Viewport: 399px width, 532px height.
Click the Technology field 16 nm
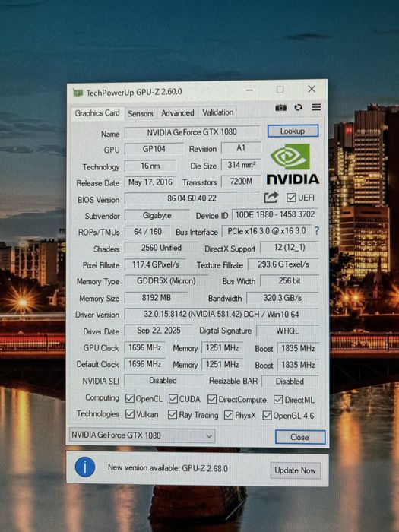click(x=150, y=166)
